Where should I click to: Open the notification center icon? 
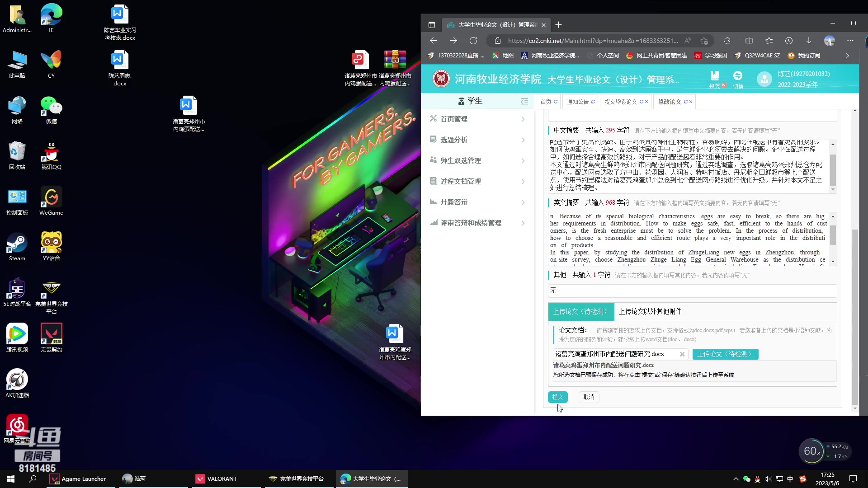coord(853,479)
